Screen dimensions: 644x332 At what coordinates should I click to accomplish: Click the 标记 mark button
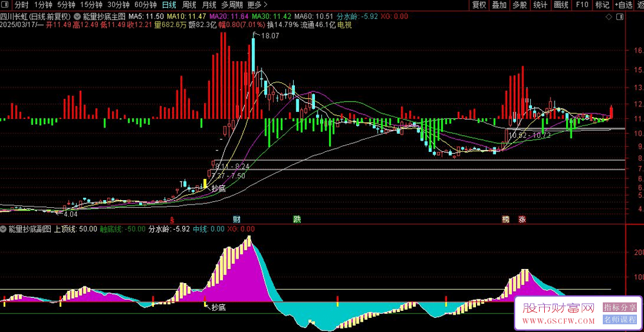602,5
